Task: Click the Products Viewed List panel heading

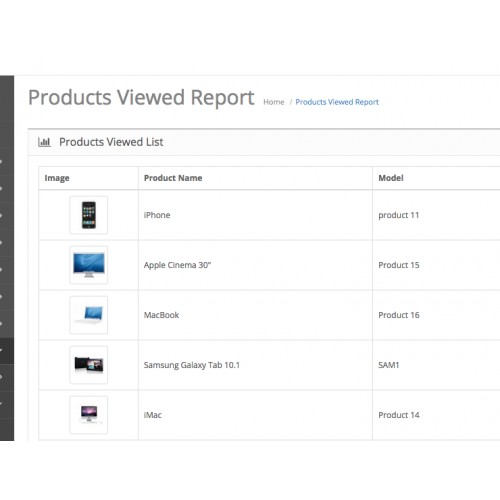Action: [111, 142]
